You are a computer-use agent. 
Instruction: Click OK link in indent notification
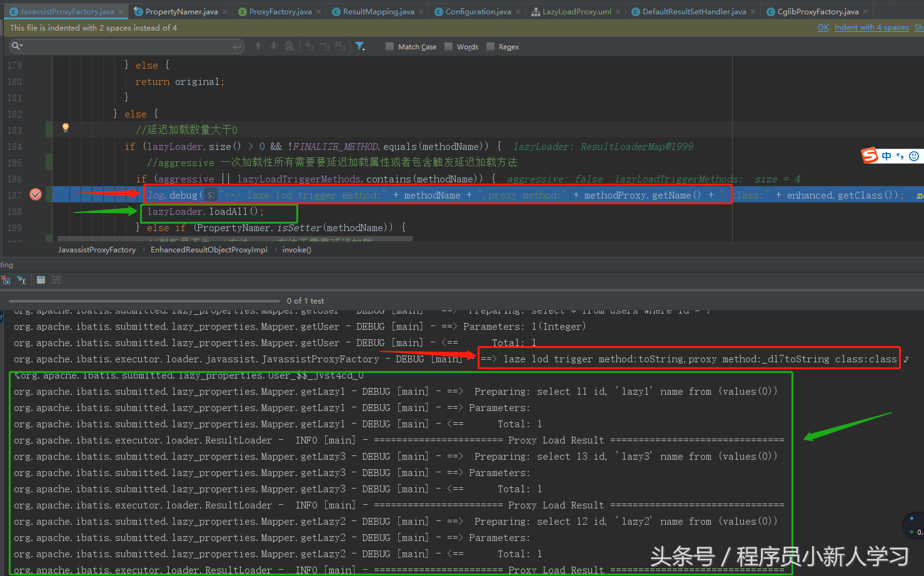(x=823, y=27)
